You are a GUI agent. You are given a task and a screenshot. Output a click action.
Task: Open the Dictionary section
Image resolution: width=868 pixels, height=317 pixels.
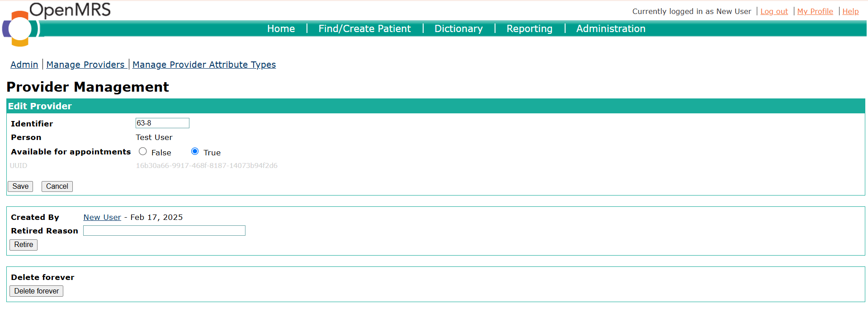pos(458,28)
